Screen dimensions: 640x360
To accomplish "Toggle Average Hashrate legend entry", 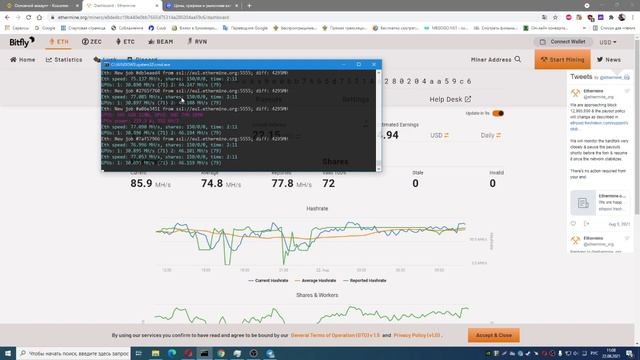I will tap(315, 280).
